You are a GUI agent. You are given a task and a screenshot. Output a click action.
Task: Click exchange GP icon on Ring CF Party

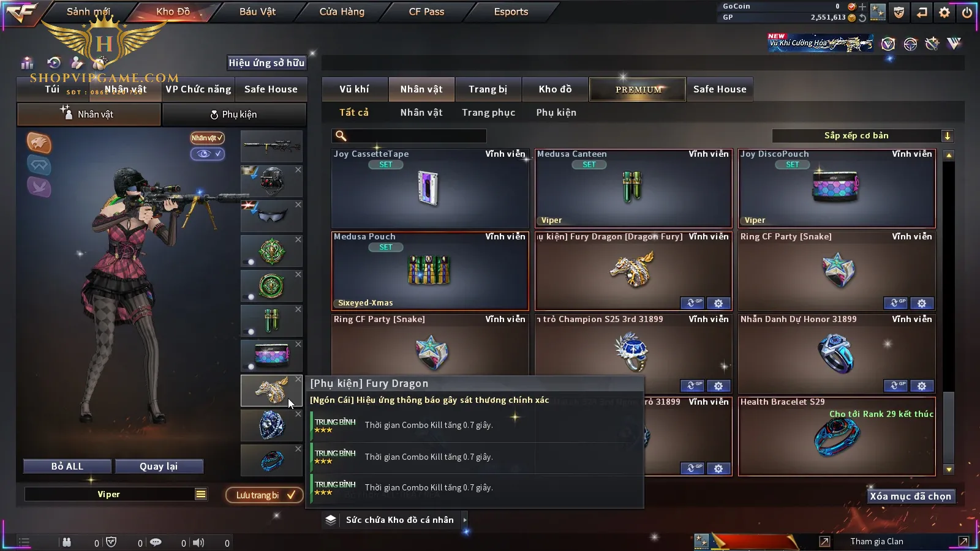899,303
